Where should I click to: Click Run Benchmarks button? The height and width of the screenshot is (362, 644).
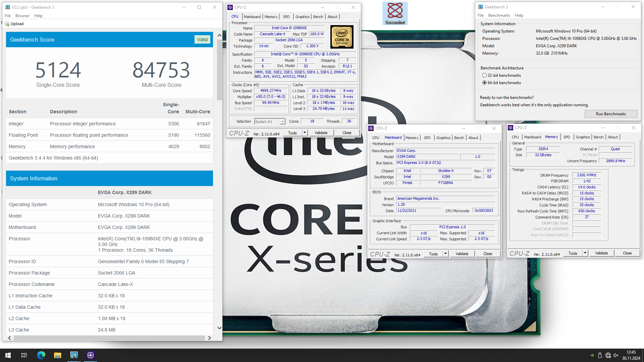click(611, 114)
